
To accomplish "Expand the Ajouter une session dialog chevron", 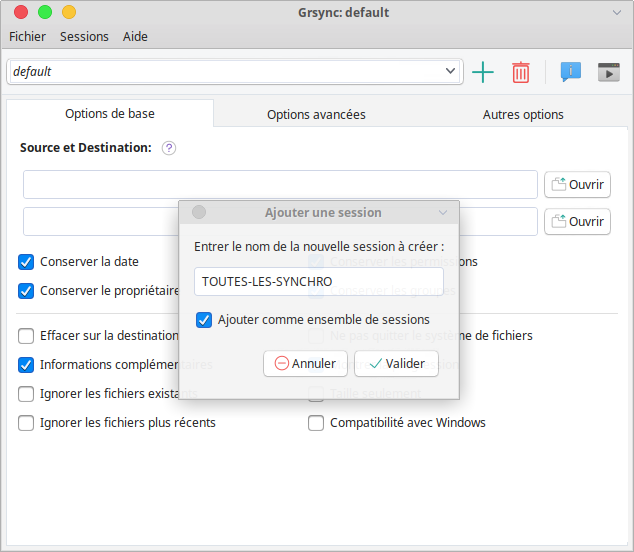I will point(443,212).
